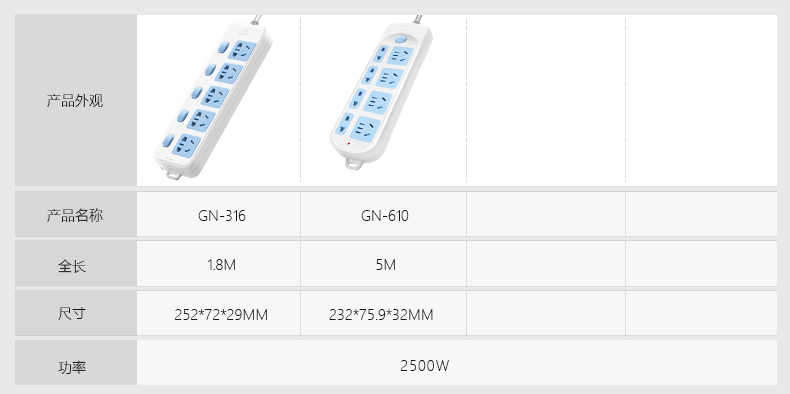Click the hanging hook of GN-610 strip
The width and height of the screenshot is (790, 394).
(354, 163)
